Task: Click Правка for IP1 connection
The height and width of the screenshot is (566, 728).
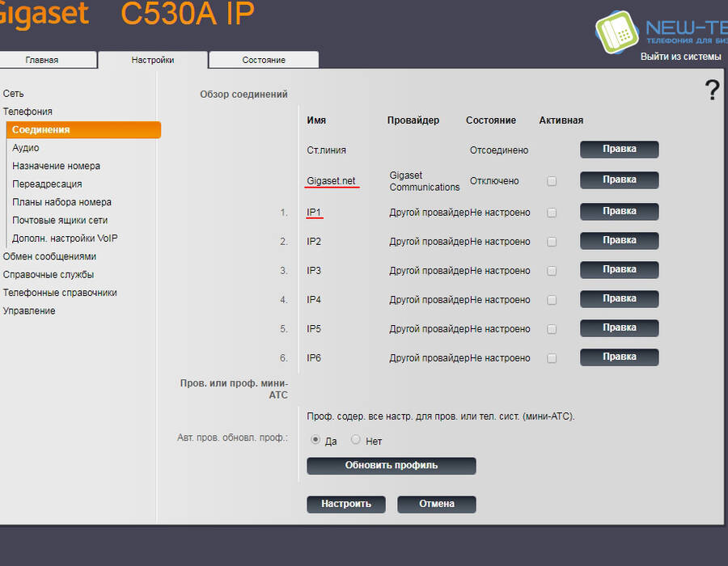Action: [620, 212]
